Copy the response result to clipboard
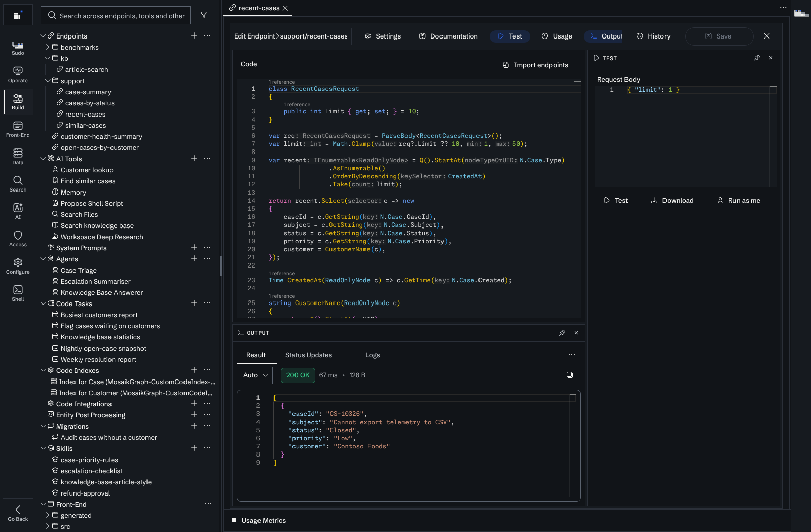Image resolution: width=811 pixels, height=532 pixels. [570, 375]
